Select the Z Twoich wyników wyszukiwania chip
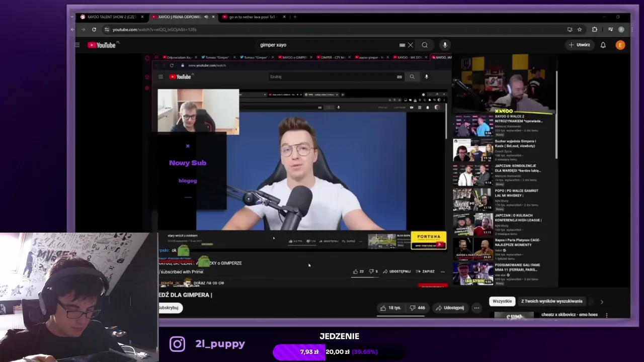The image size is (644, 362). [x=551, y=301]
